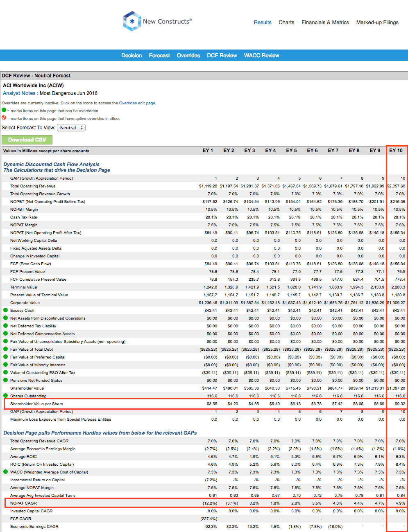Image resolution: width=408 pixels, height=532 pixels.
Task: Click the EY 1 column header
Action: coord(208,151)
